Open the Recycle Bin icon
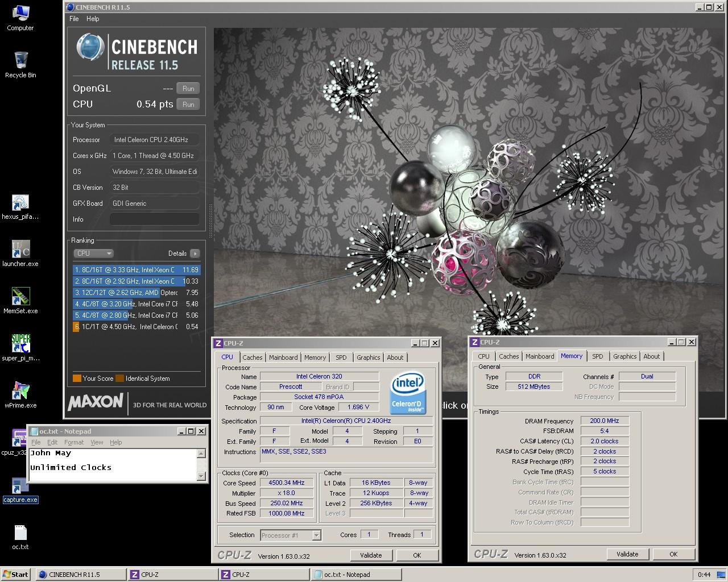This screenshot has height=582, width=728. point(20,65)
